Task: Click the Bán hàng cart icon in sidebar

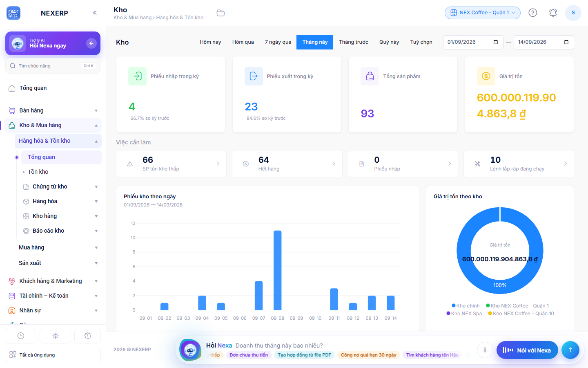Action: [12, 111]
